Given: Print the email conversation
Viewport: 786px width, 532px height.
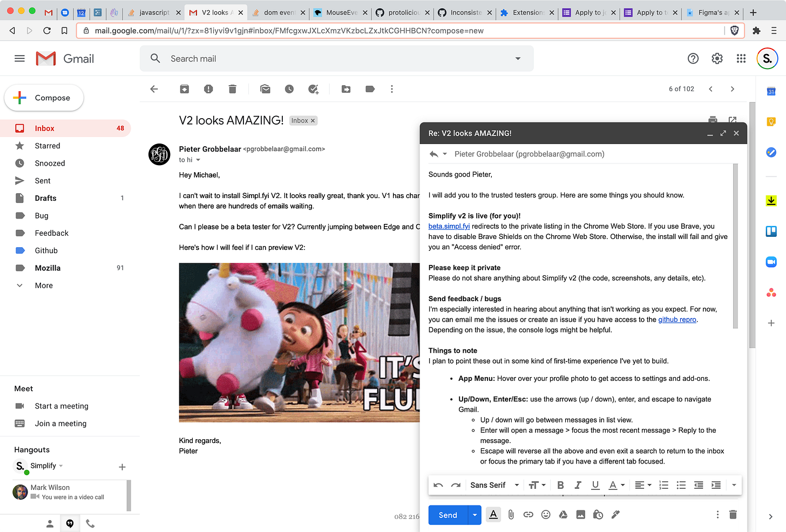Looking at the screenshot, I should point(713,120).
